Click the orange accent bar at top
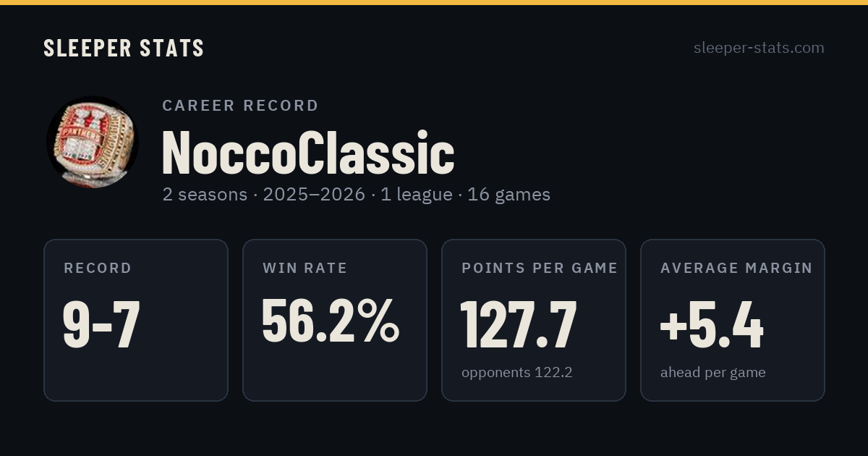 tap(434, 2)
